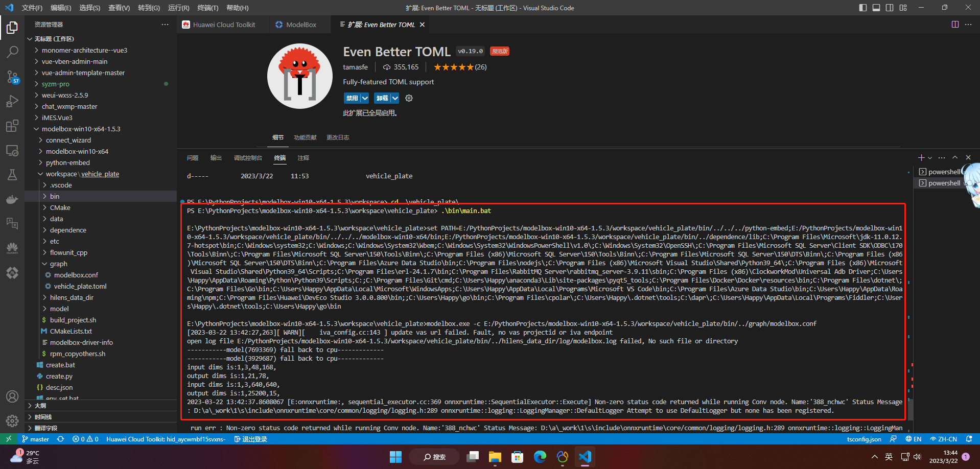Close the Even Better TOML tab
980x469 pixels.
click(x=422, y=25)
